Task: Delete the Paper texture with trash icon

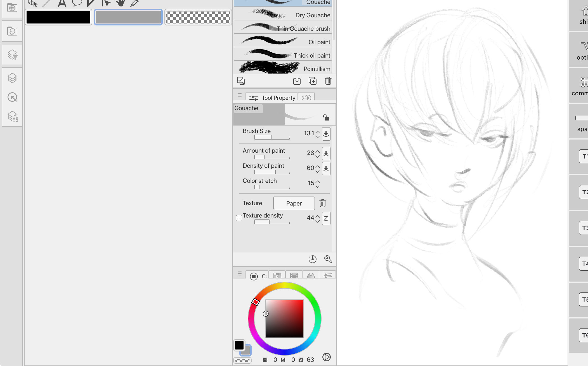Action: [x=323, y=203]
